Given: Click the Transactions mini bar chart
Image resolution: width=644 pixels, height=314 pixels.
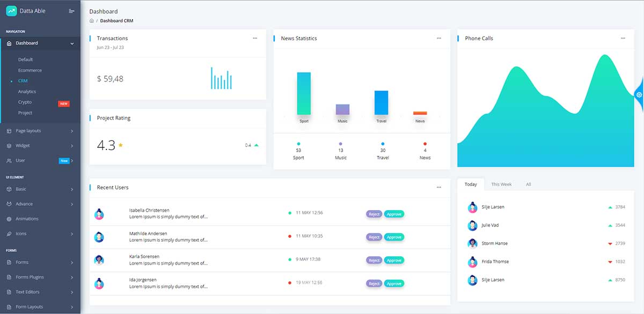Looking at the screenshot, I should point(221,78).
